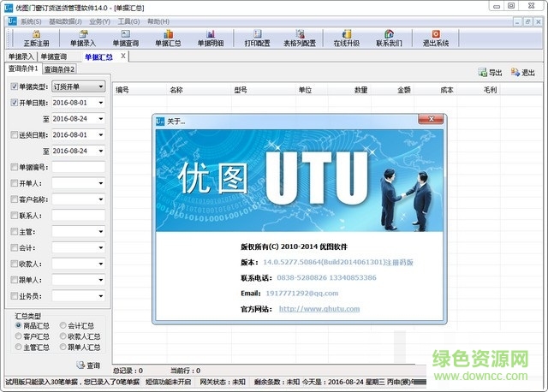Open the 基础数据(J) menu
The height and width of the screenshot is (392, 548).
coord(65,21)
